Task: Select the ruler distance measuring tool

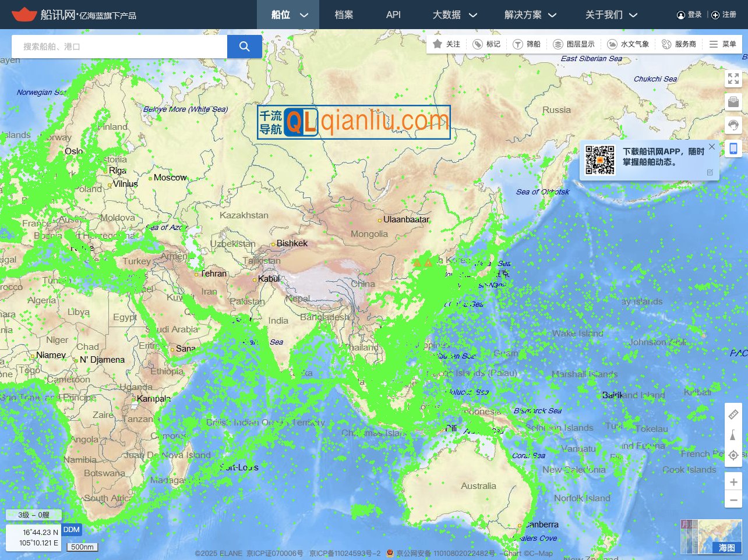Action: [733, 414]
